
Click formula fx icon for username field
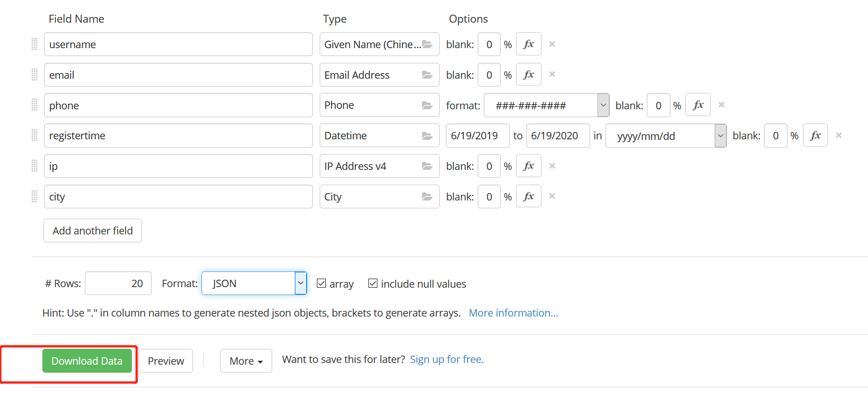coord(528,44)
